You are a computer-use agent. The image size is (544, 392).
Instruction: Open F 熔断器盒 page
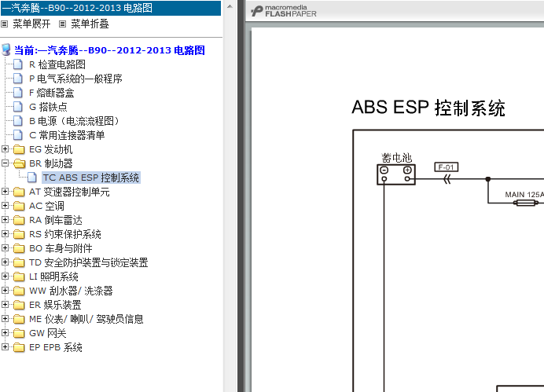[52, 93]
